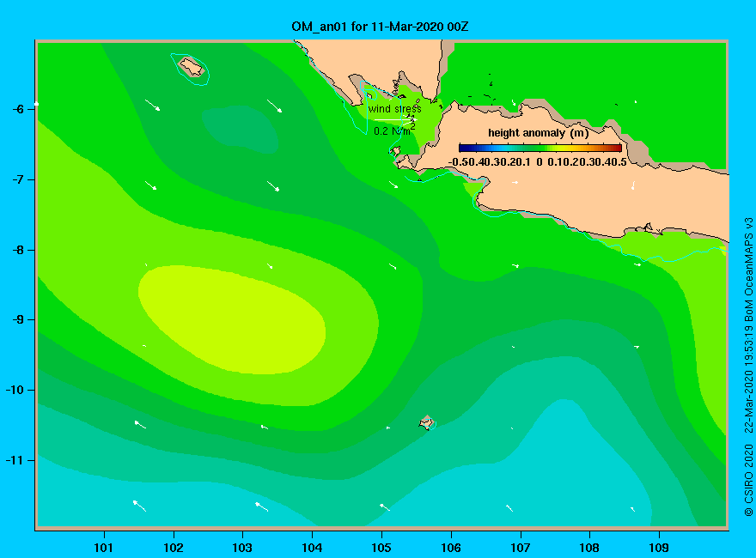Click longitude axis label 101
This screenshot has width=756, height=558.
pos(104,548)
